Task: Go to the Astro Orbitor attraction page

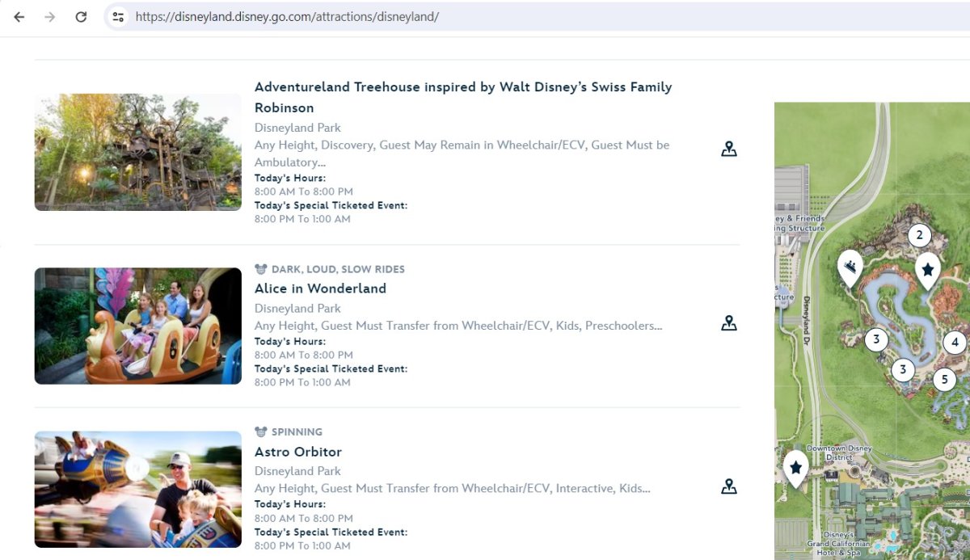Action: tap(297, 452)
